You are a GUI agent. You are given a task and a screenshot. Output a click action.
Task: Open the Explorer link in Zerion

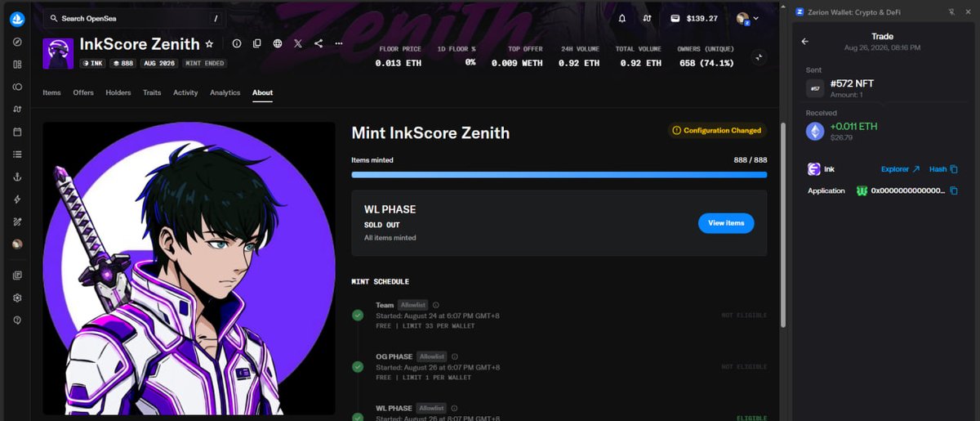pos(900,169)
